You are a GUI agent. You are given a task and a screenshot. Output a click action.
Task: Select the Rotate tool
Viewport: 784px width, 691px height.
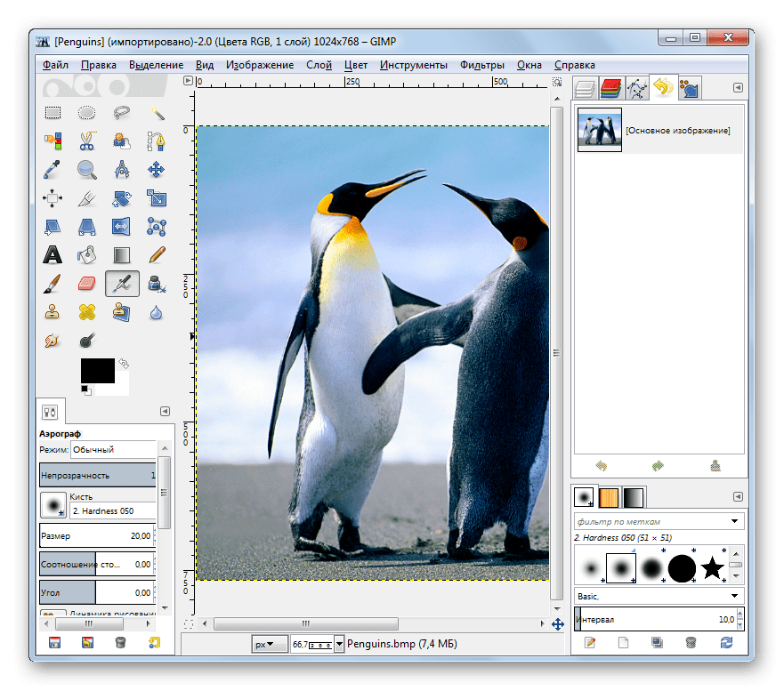(x=122, y=198)
